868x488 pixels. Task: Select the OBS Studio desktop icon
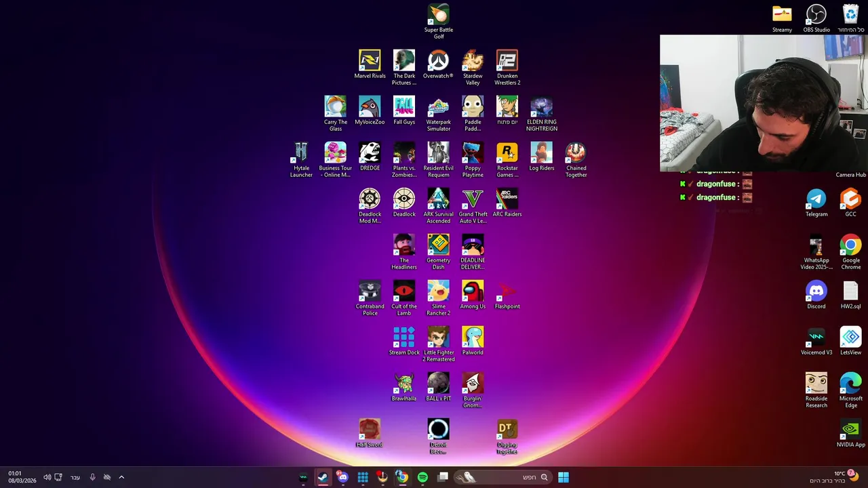click(816, 18)
